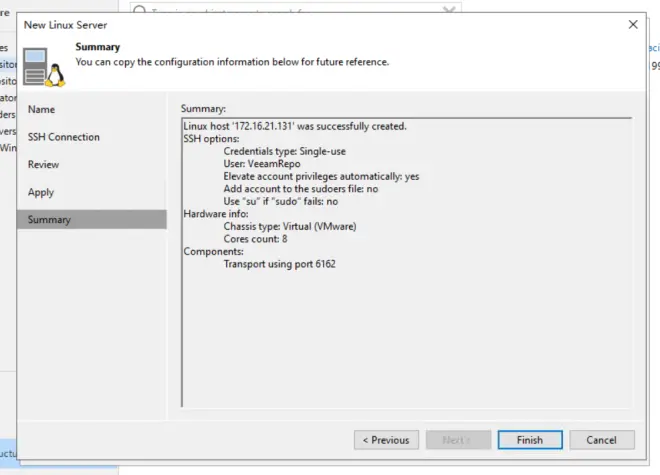The image size is (660, 475).
Task: Select the Apply wizard step
Action: point(41,192)
